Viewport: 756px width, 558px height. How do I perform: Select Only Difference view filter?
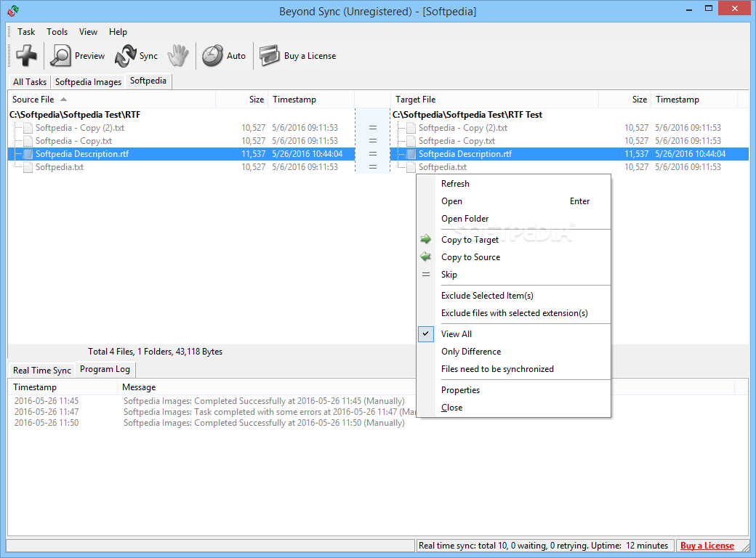(514, 351)
